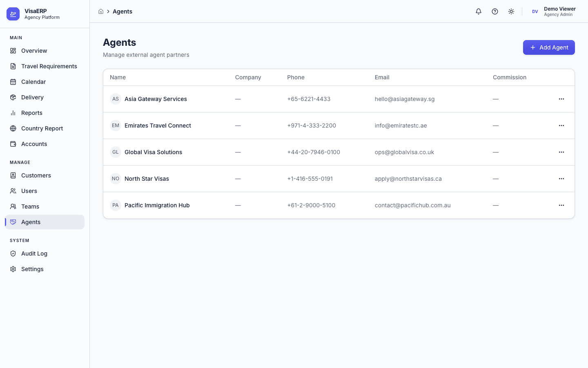
Task: Open the actions menu for Asia Gateway Services
Action: (x=561, y=99)
